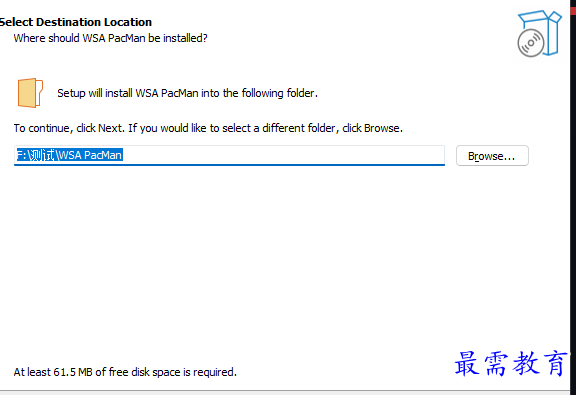This screenshot has width=576, height=395.
Task: Click the word Next in the instruction sentence
Action: pyautogui.click(x=110, y=128)
